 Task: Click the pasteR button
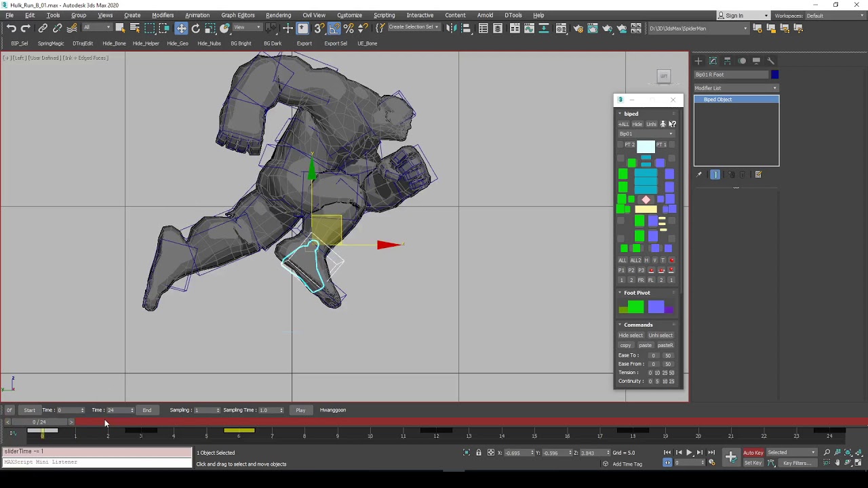click(x=665, y=345)
